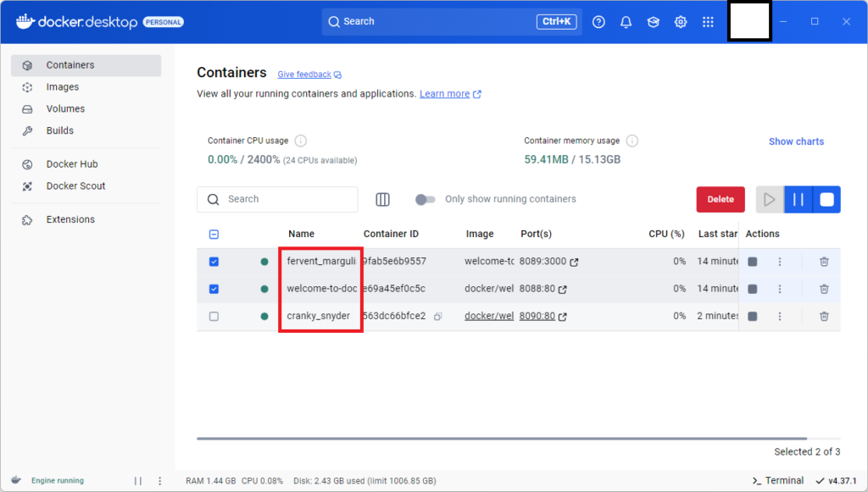Open Settings gear icon in header

(681, 21)
